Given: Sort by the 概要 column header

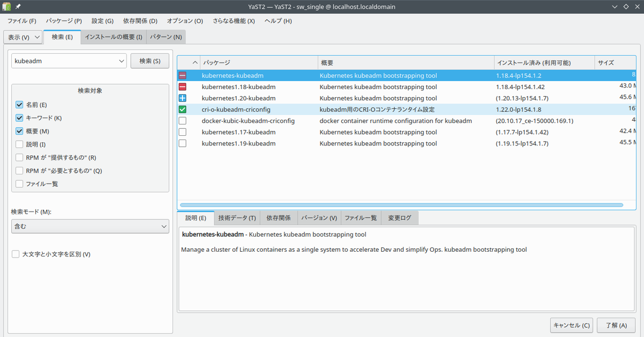Looking at the screenshot, I should pos(406,63).
